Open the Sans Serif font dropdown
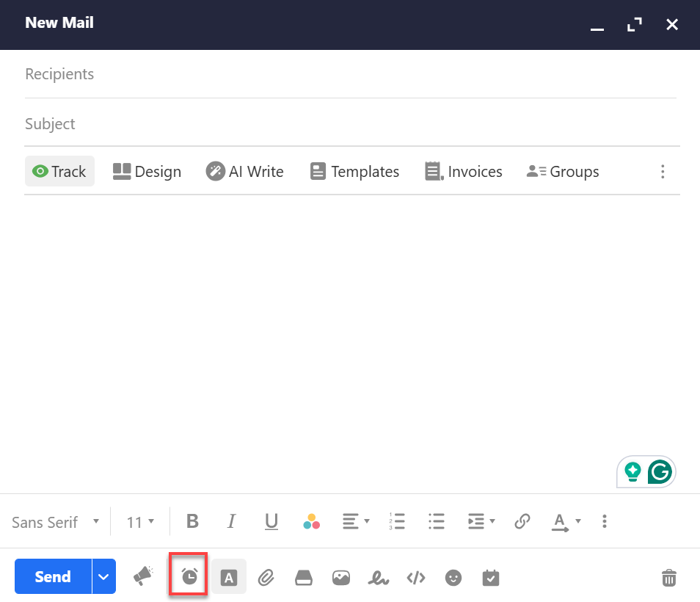The image size is (700, 602). pyautogui.click(x=55, y=522)
